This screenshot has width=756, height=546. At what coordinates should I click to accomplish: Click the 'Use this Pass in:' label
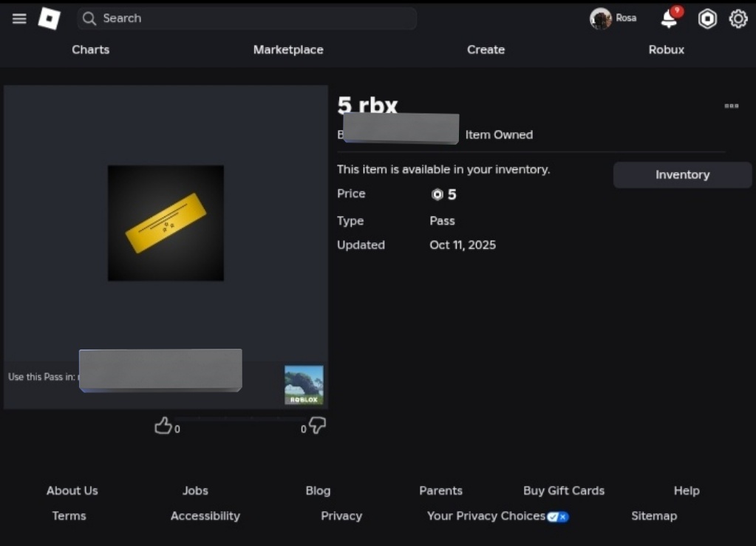41,377
